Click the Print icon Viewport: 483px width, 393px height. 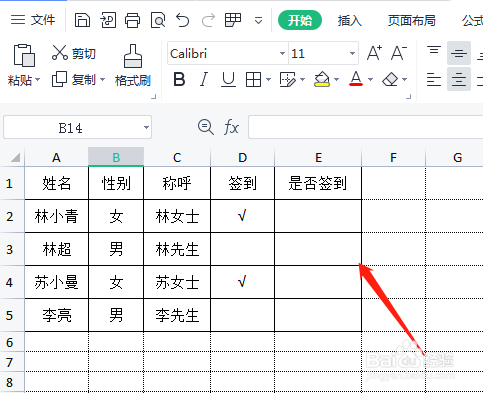pos(133,20)
